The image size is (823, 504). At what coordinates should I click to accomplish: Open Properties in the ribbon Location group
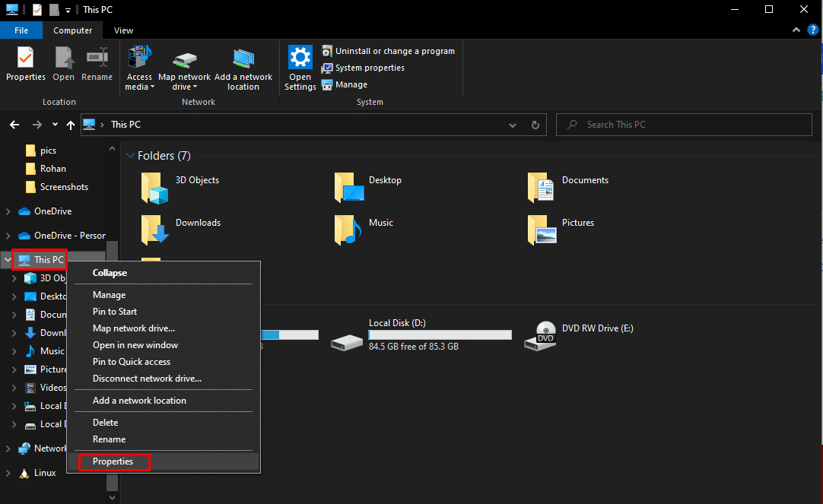(x=25, y=63)
